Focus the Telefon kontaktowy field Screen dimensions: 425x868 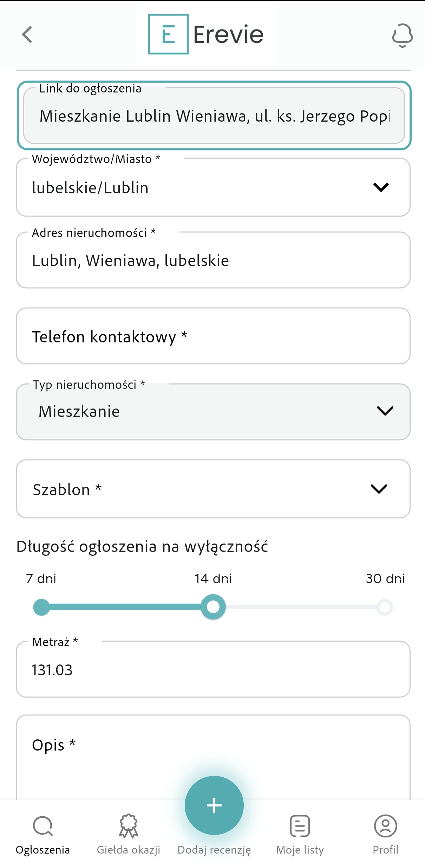coord(213,336)
